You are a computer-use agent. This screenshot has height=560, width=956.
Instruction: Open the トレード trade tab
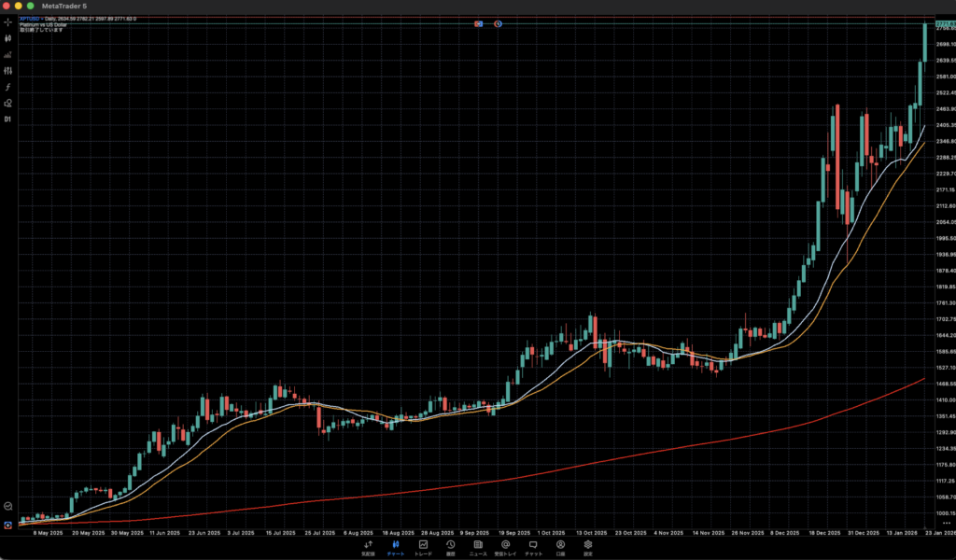pyautogui.click(x=423, y=547)
